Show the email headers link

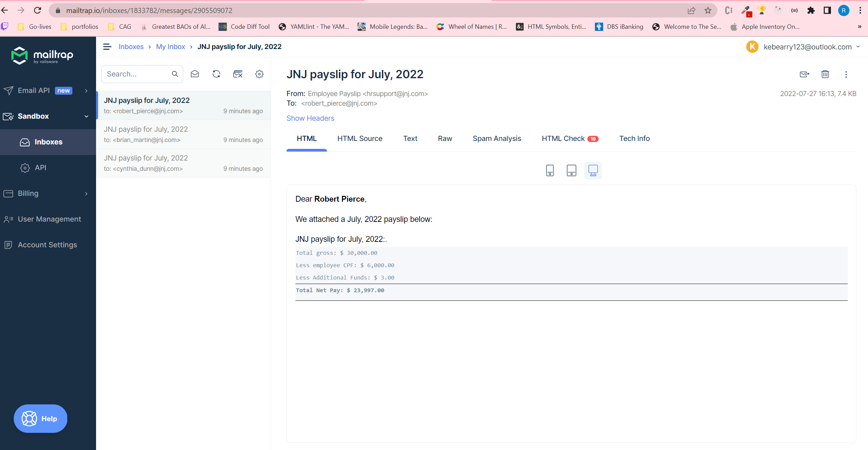pyautogui.click(x=310, y=118)
